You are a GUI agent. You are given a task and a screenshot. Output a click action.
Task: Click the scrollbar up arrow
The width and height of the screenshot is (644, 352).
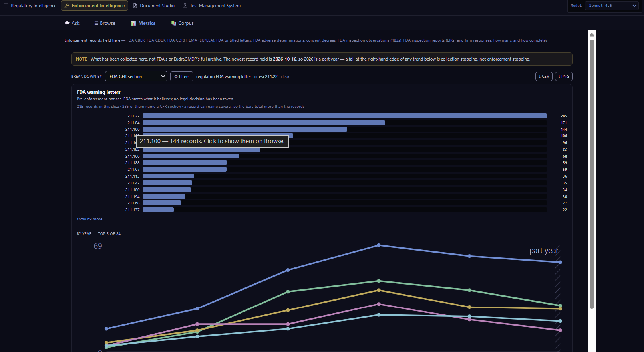click(592, 35)
